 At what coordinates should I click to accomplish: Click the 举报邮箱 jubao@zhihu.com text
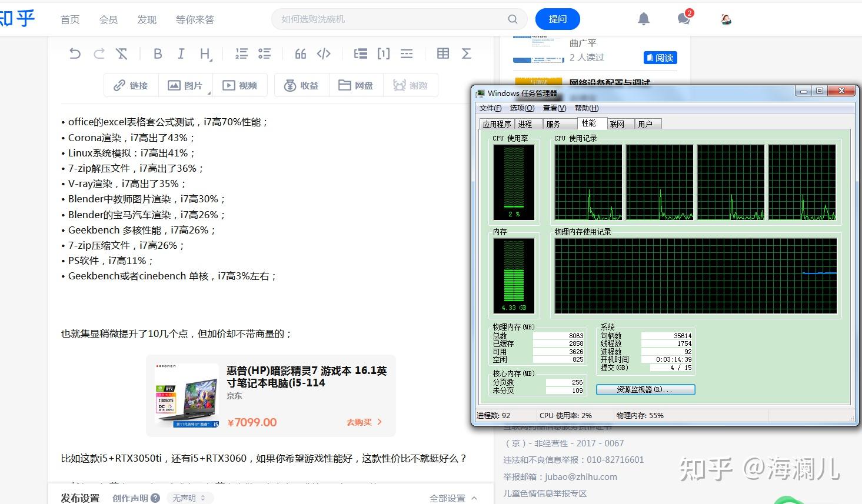(x=560, y=477)
